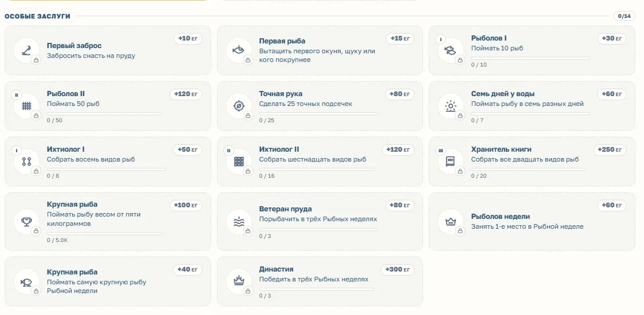644x315 pixels.
Task: Click the 'Занять 1-е место в Рыбной неделе' description
Action: (x=527, y=226)
